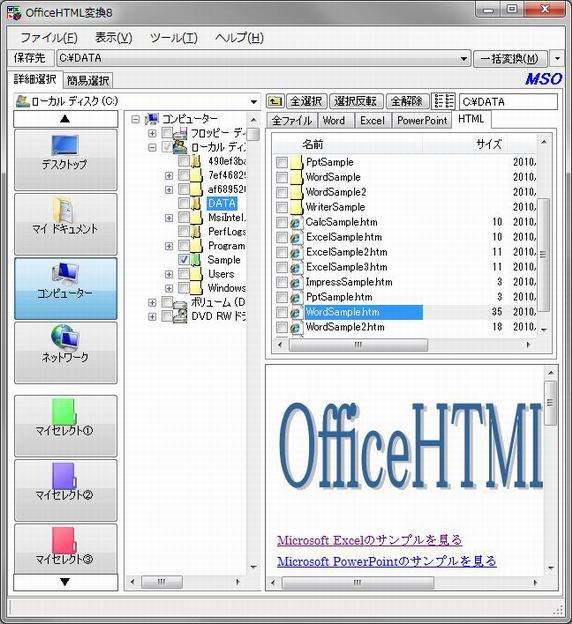
Task: Switch the file list view mode icon
Action: coord(443,101)
